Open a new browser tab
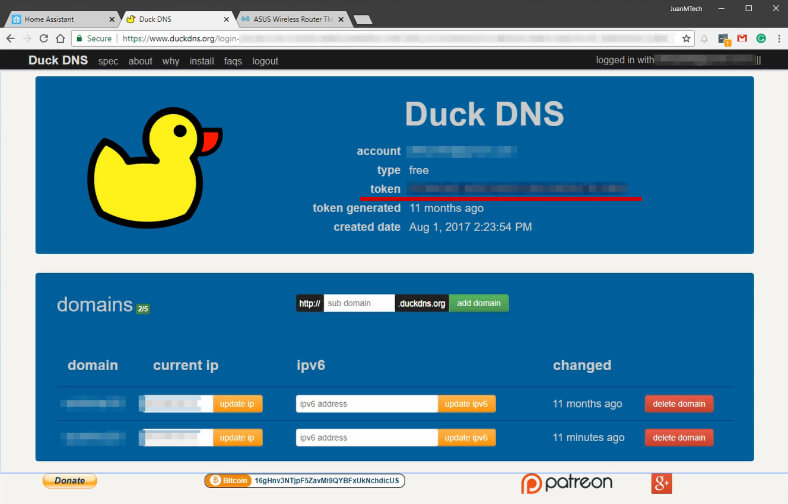The image size is (788, 504). click(363, 20)
